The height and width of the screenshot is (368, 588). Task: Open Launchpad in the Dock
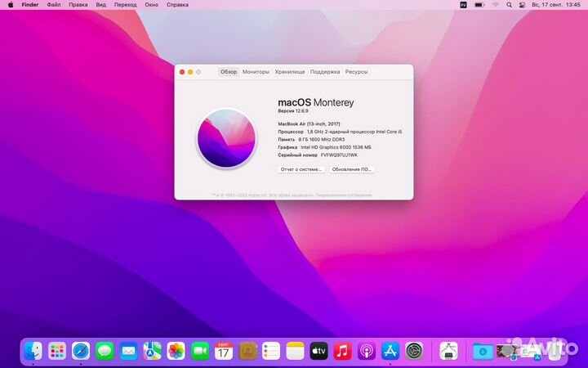coord(57,351)
